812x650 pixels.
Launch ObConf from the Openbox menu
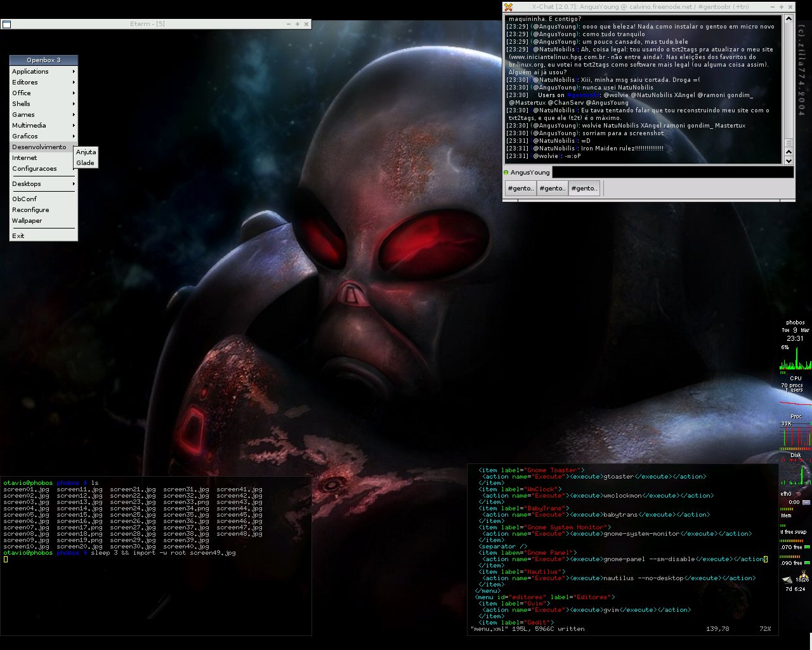click(x=43, y=199)
